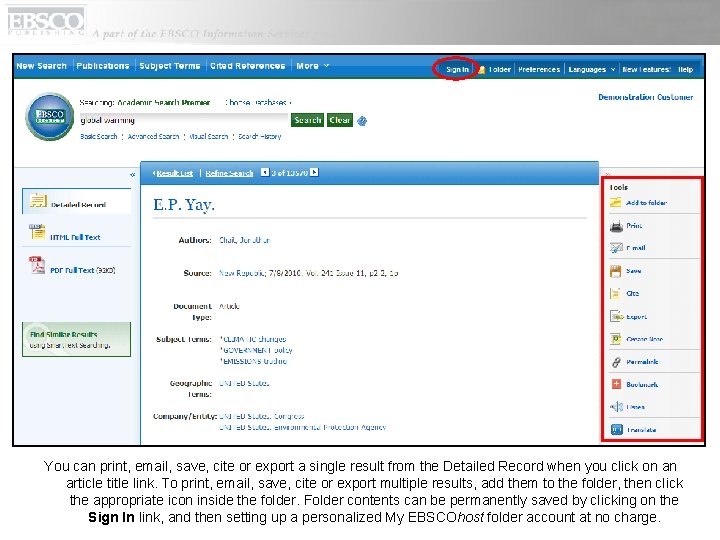720x540 pixels.
Task: Click inside the global warming search field
Action: (184, 120)
